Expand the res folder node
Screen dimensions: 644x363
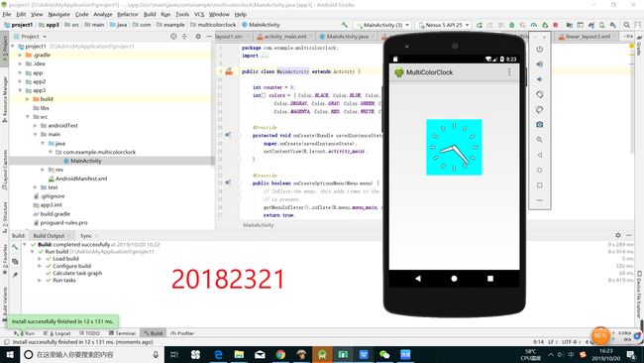(x=43, y=170)
